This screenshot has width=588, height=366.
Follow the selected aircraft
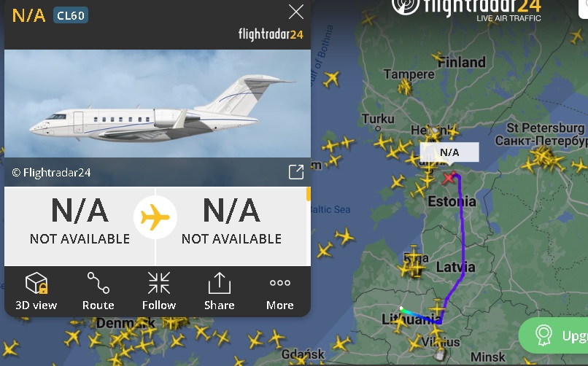pos(159,291)
